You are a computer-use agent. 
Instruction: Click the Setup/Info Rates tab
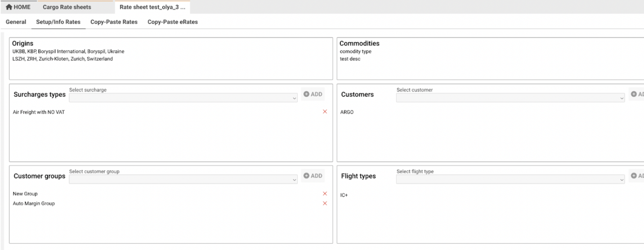(x=58, y=22)
